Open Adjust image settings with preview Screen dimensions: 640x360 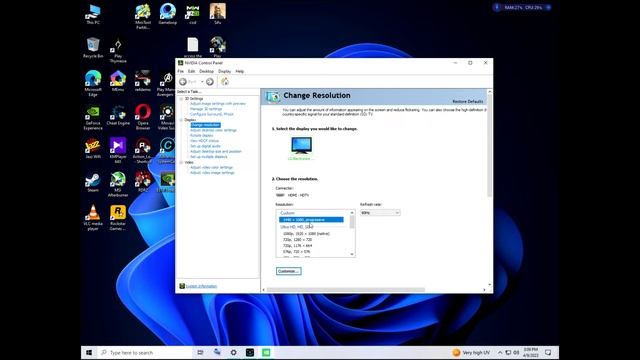point(218,104)
